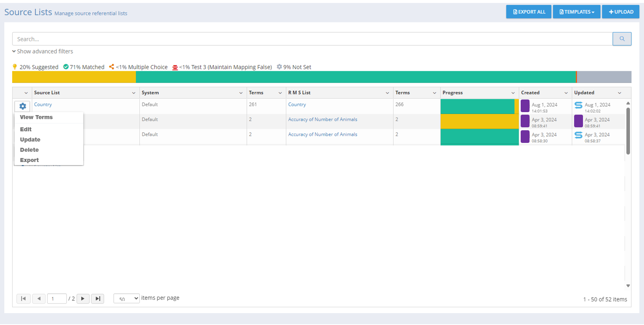This screenshot has height=325, width=644.
Task: Click the magnifier search button
Action: (x=622, y=39)
